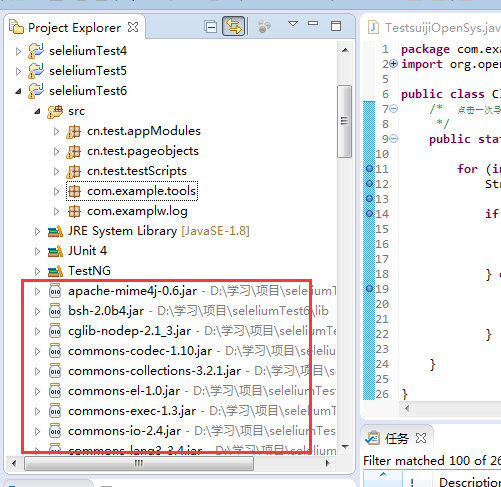Click the Collapse All icon in Project Explorer
Image resolution: width=501 pixels, height=487 pixels.
[x=211, y=27]
